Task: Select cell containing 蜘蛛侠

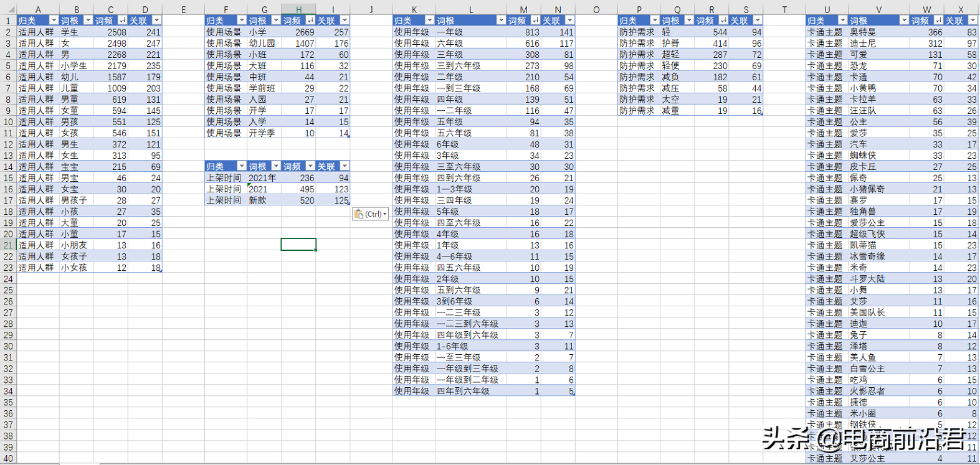Action: (879, 155)
